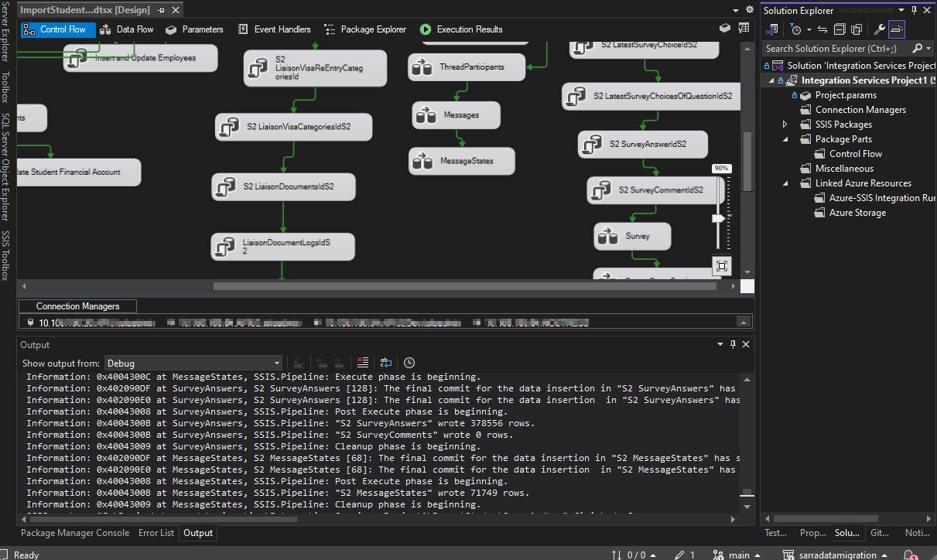Click the S2 SurveyAnswerIdS2 task icon
The height and width of the screenshot is (560, 937).
click(x=592, y=144)
